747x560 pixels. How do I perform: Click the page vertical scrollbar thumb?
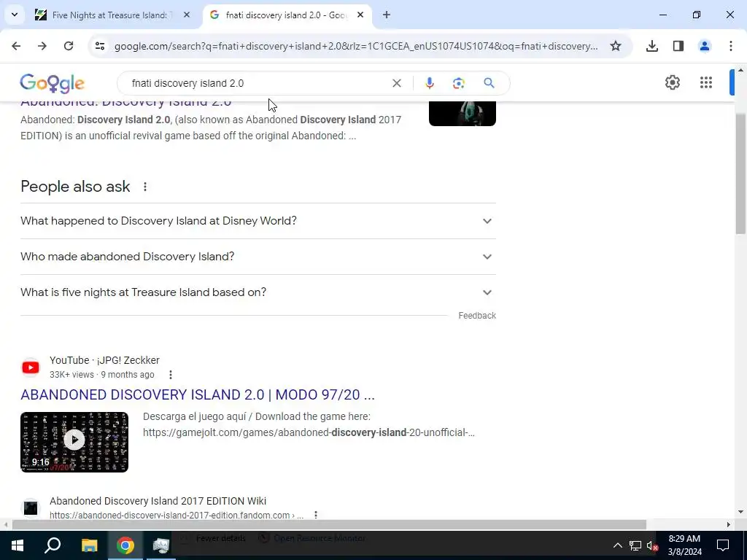coord(741,174)
